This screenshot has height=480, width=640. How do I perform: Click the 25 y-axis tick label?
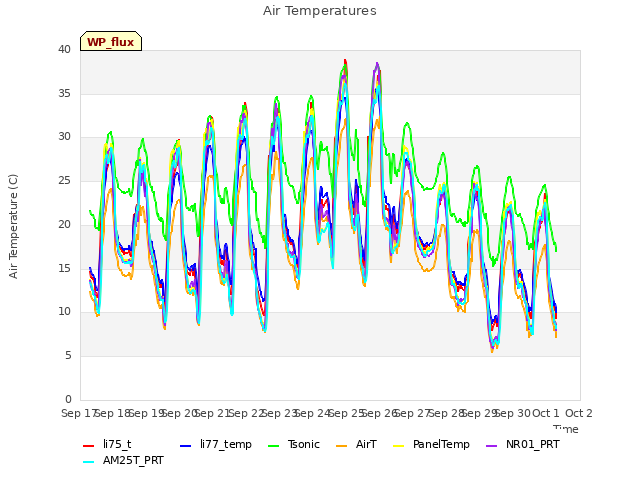pos(64,180)
